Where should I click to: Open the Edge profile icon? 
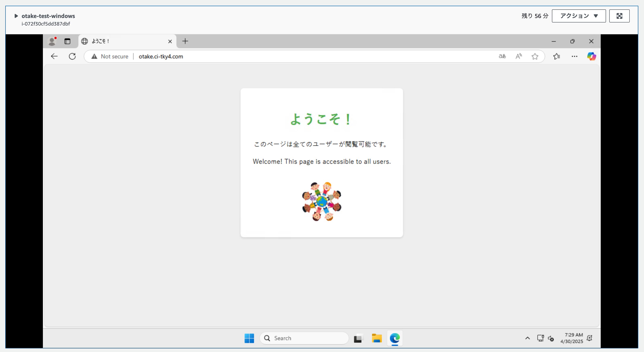click(52, 41)
